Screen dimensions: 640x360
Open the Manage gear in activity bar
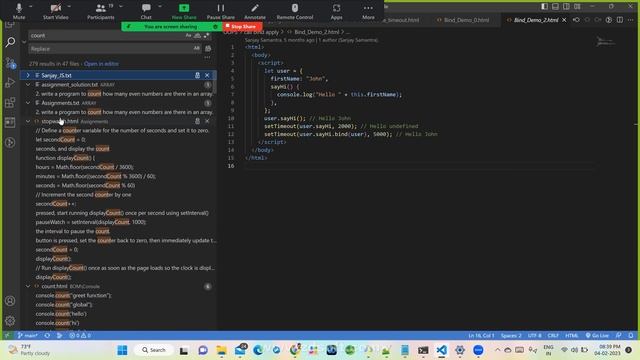click(x=10, y=321)
